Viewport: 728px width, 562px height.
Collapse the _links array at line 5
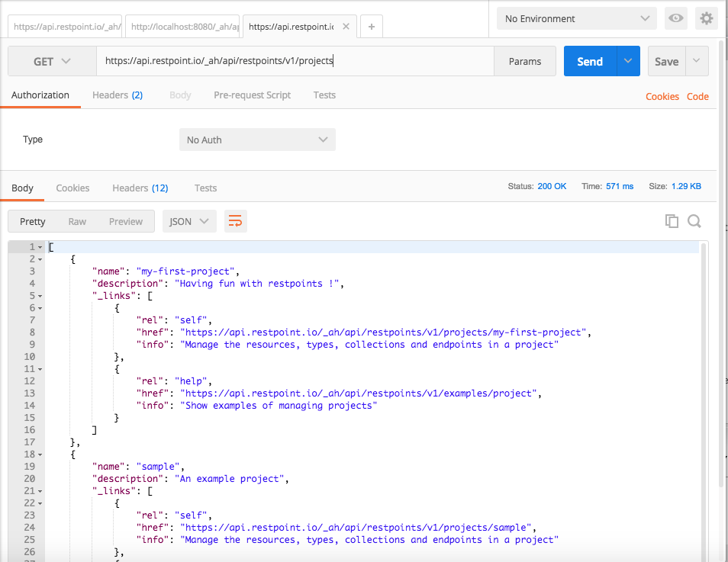[x=40, y=296]
